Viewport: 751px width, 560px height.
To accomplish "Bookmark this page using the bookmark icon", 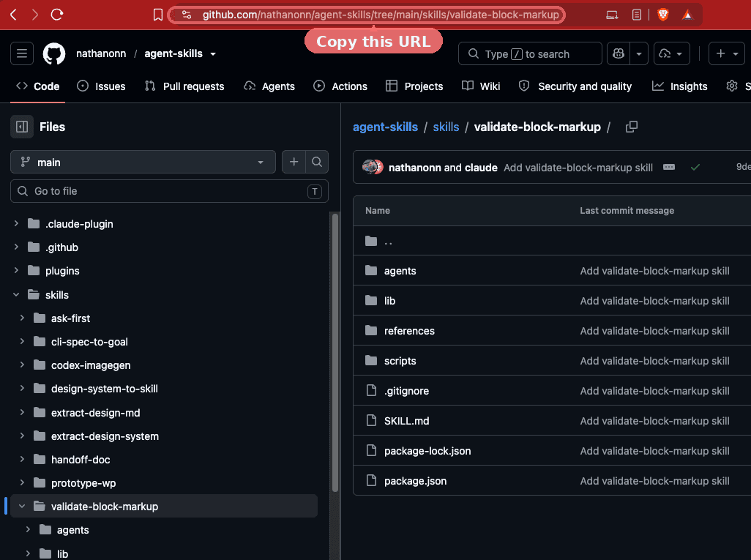I will (x=157, y=15).
